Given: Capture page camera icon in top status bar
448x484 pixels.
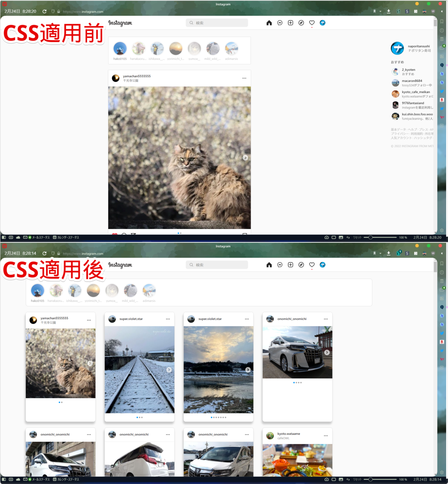Looking at the screenshot, I should 327,237.
